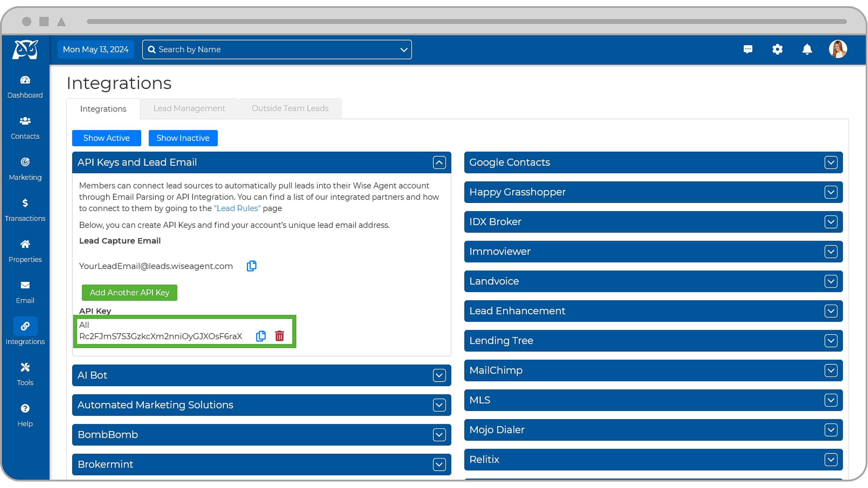Expand the Brokermint panel
Image resolution: width=868 pixels, height=488 pixels.
click(x=439, y=465)
